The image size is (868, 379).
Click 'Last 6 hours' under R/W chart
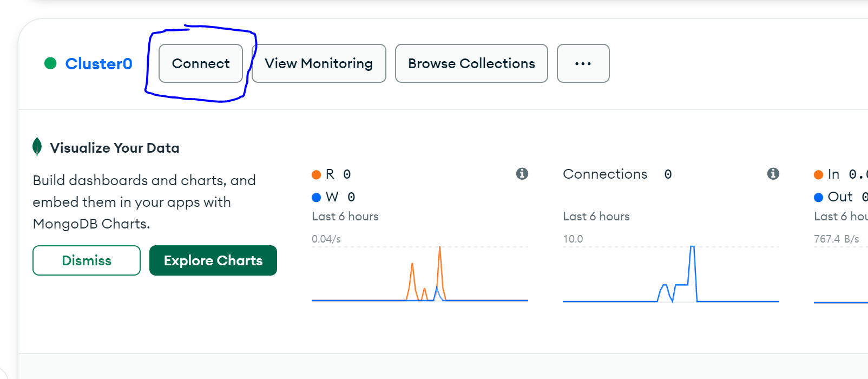tap(345, 216)
